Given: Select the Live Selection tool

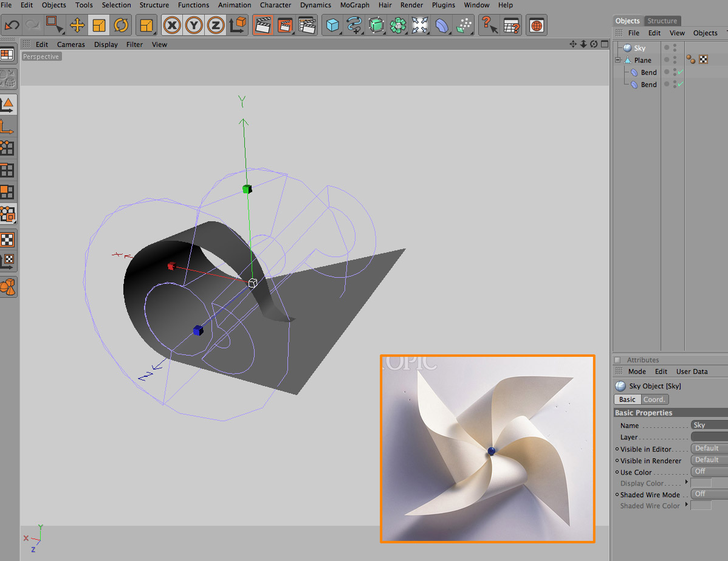Looking at the screenshot, I should 55,25.
